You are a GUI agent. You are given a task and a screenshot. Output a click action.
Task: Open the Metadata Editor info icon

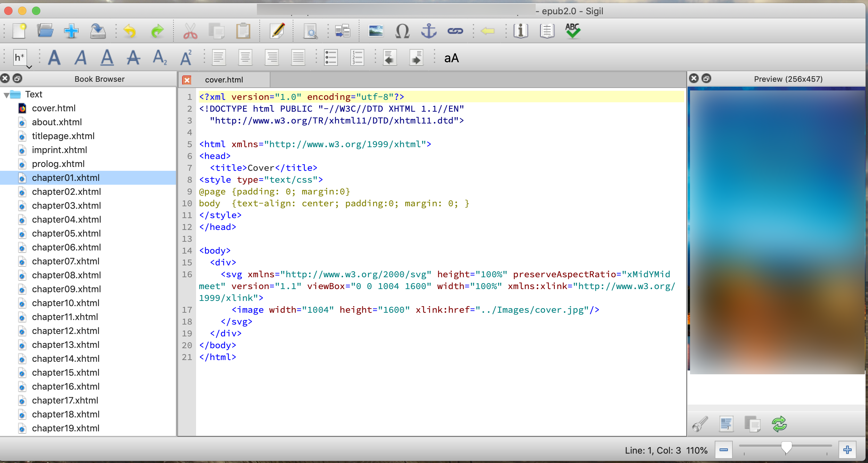(x=521, y=31)
